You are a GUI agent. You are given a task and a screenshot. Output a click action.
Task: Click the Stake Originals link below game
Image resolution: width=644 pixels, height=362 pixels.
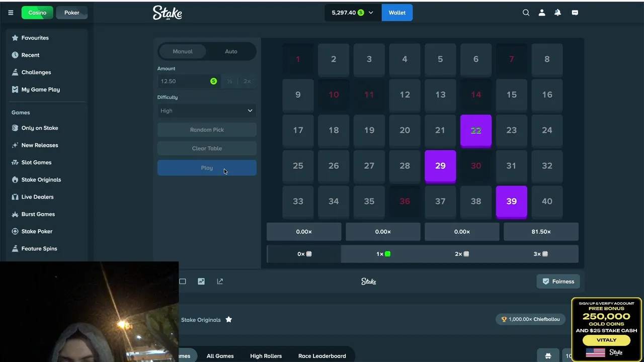(x=201, y=320)
